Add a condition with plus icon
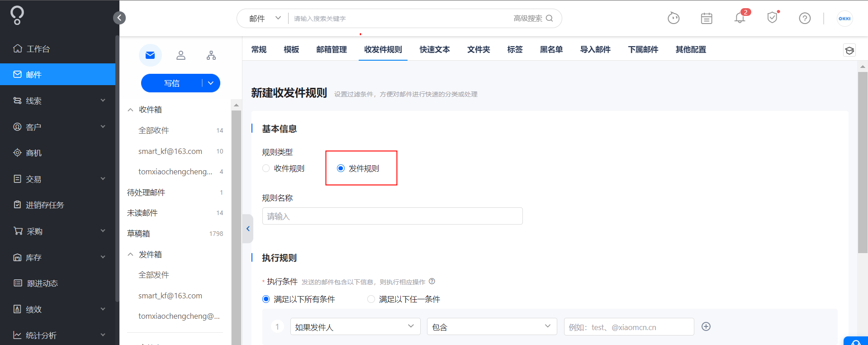This screenshot has height=345, width=868. pos(706,326)
